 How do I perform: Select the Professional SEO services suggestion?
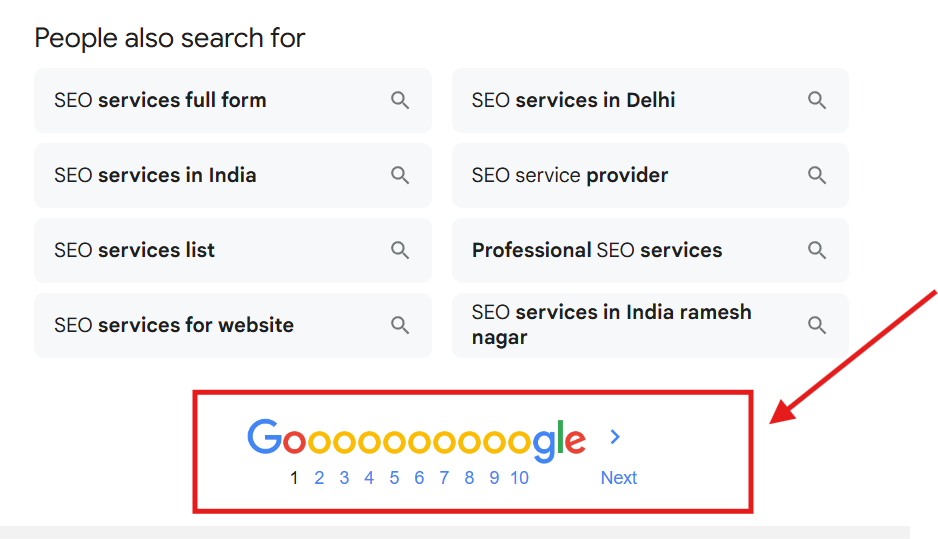[x=597, y=250]
